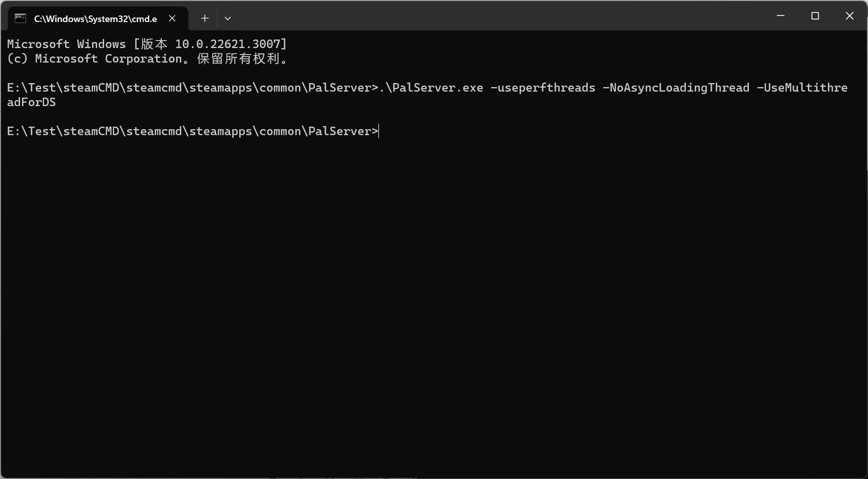Maximize the terminal window
Screen dimensions: 868x479
click(x=815, y=16)
